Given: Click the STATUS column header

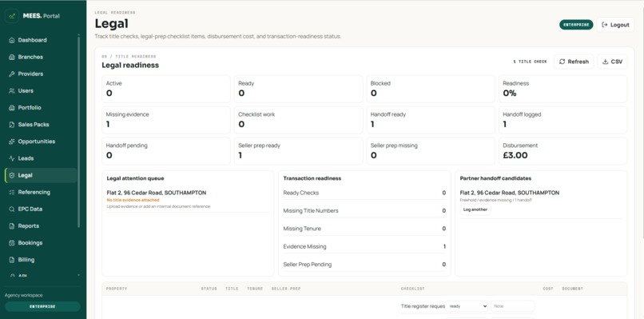Looking at the screenshot, I should pyautogui.click(x=209, y=289).
